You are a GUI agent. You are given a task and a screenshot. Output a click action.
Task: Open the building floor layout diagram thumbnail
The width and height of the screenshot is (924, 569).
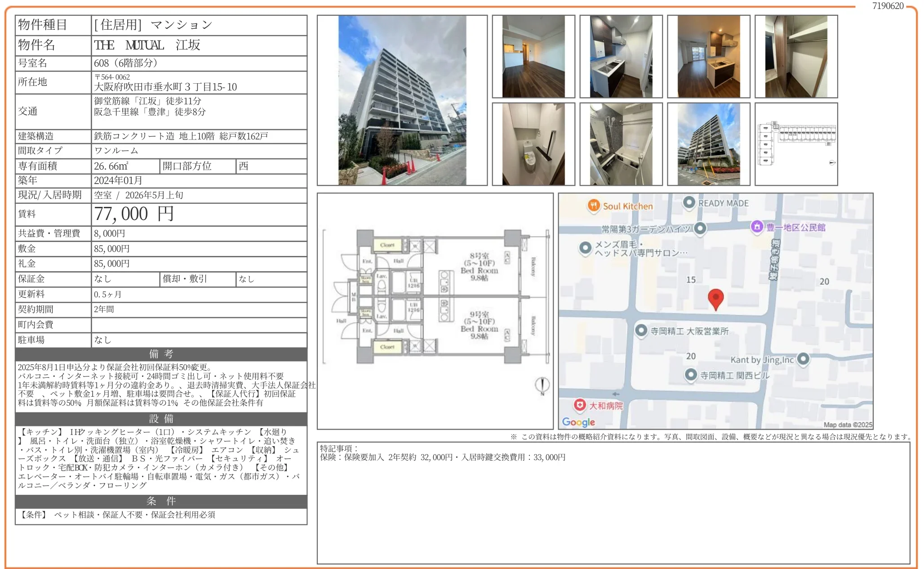pyautogui.click(x=796, y=144)
